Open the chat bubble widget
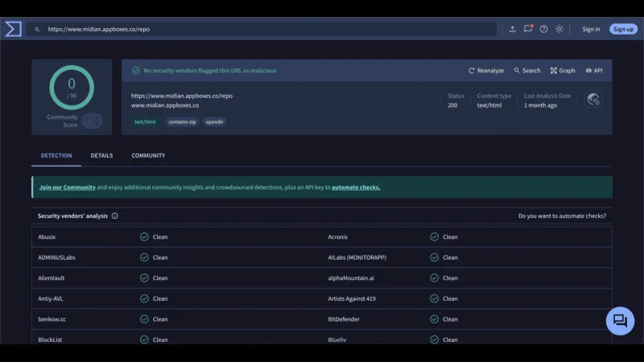The image size is (644, 362). pos(620,321)
